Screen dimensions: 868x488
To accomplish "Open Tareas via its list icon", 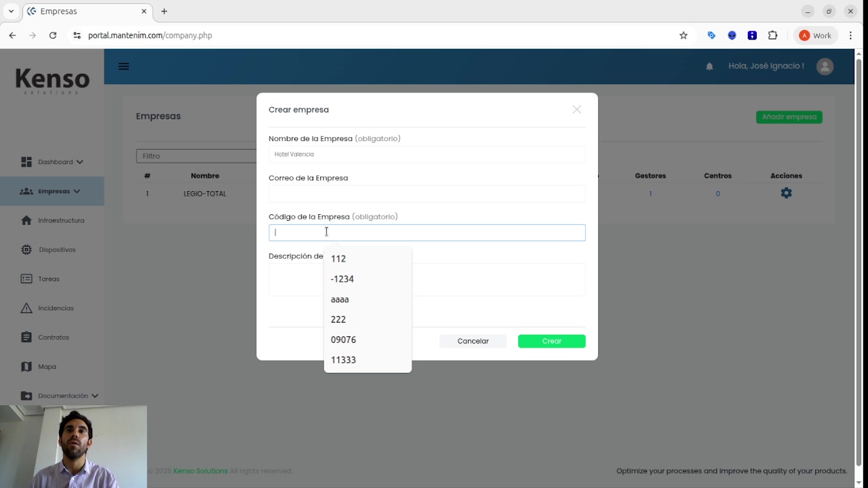I will point(26,279).
